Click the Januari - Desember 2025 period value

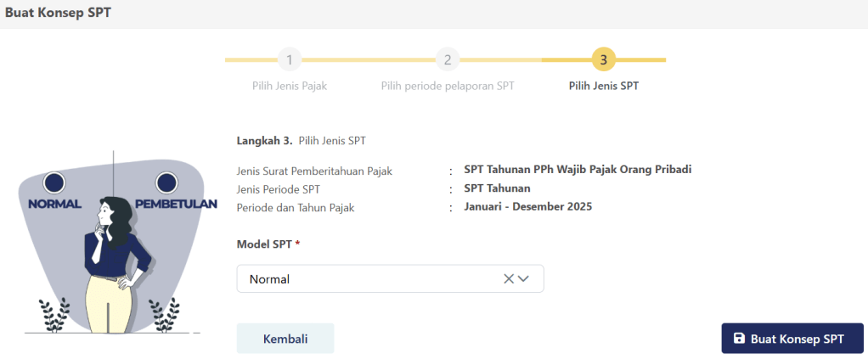pyautogui.click(x=527, y=206)
